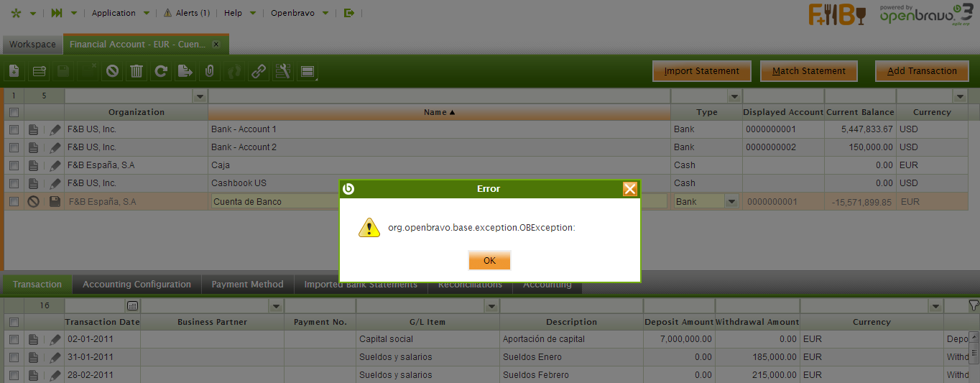The image size is (980, 383).
Task: Click the Match Statement button
Action: [809, 71]
